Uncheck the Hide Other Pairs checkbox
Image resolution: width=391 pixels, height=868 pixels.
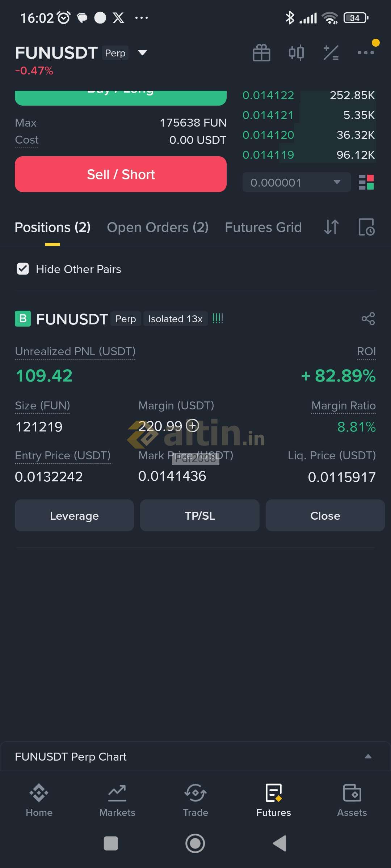click(x=23, y=269)
